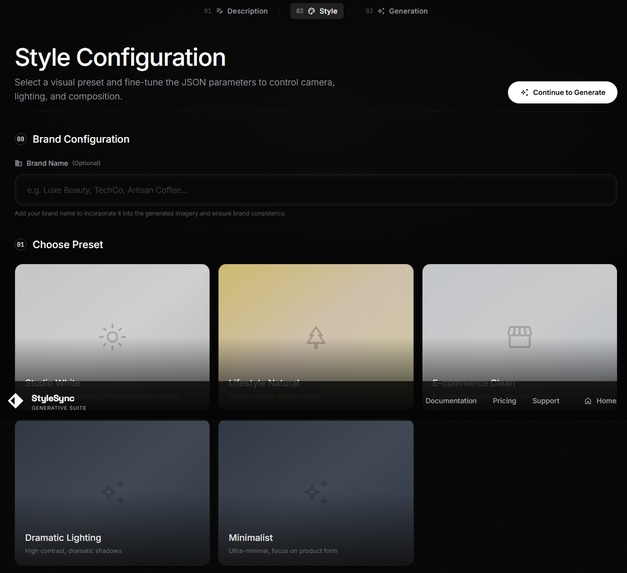Click the Generation sparkle icon
Image resolution: width=627 pixels, height=573 pixels.
(x=381, y=11)
